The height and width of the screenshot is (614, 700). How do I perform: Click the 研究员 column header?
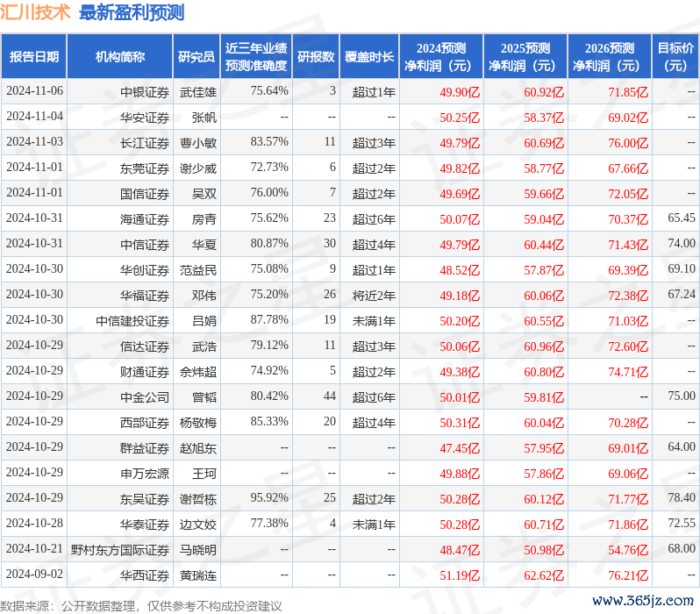(x=196, y=57)
